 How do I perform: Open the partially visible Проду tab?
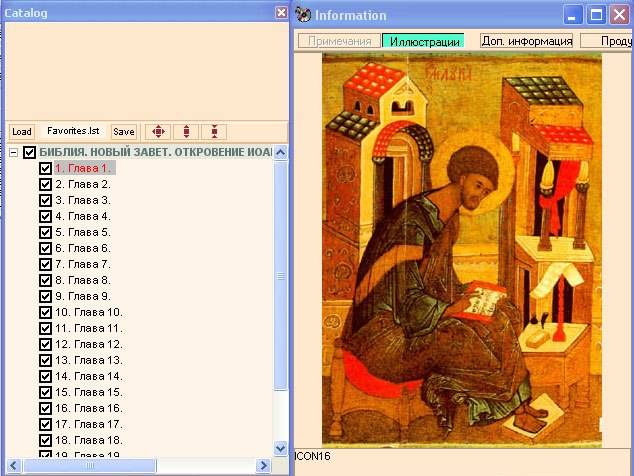point(607,41)
